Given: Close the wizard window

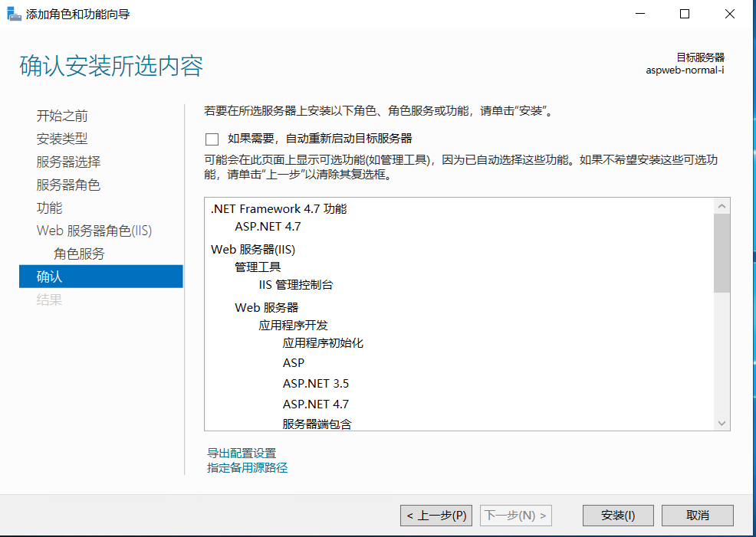Looking at the screenshot, I should tap(730, 14).
